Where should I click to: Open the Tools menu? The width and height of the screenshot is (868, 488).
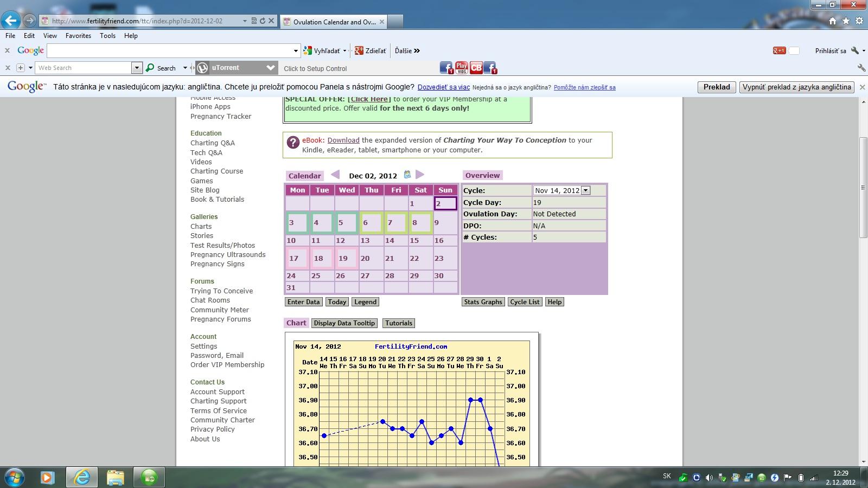pos(107,36)
